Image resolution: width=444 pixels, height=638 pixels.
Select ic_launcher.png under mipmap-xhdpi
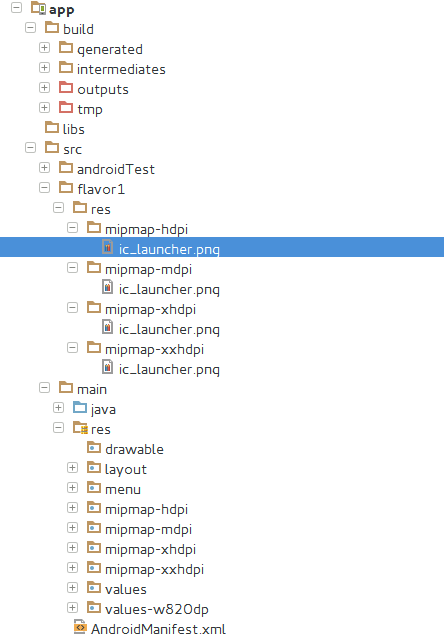coord(169,329)
